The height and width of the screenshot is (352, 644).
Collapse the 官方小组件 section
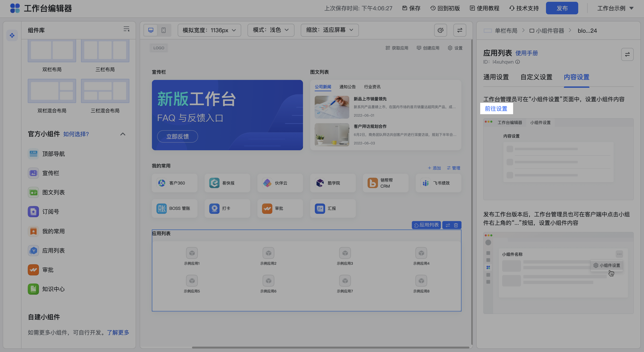click(x=123, y=134)
